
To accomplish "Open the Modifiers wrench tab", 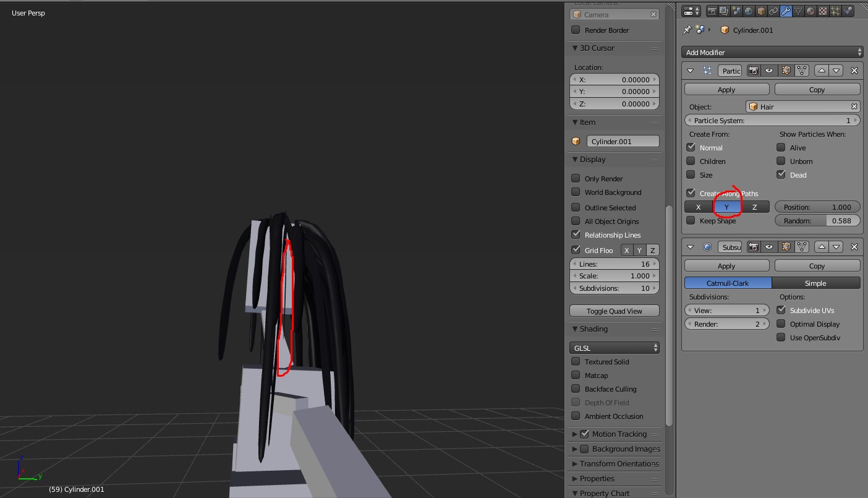I will click(x=786, y=11).
